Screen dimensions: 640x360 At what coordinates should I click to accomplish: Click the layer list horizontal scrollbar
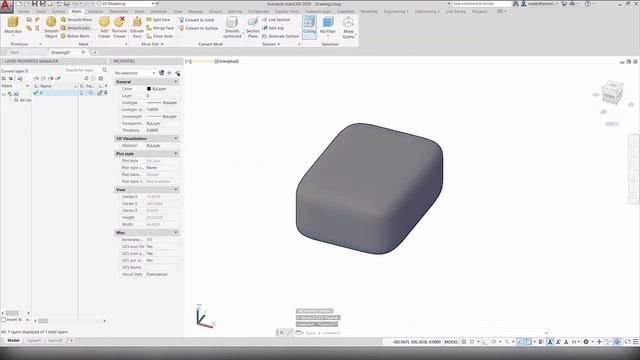[69, 321]
